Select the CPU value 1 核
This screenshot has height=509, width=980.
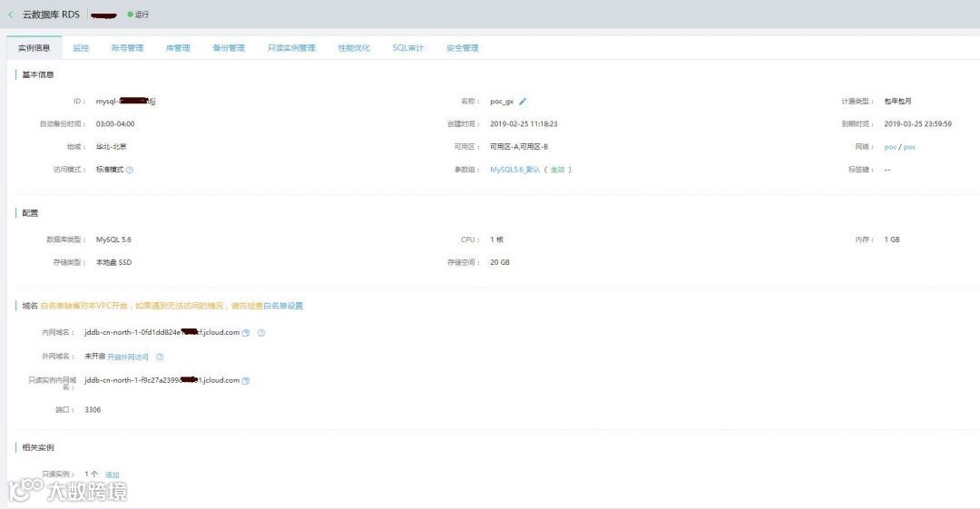point(497,240)
